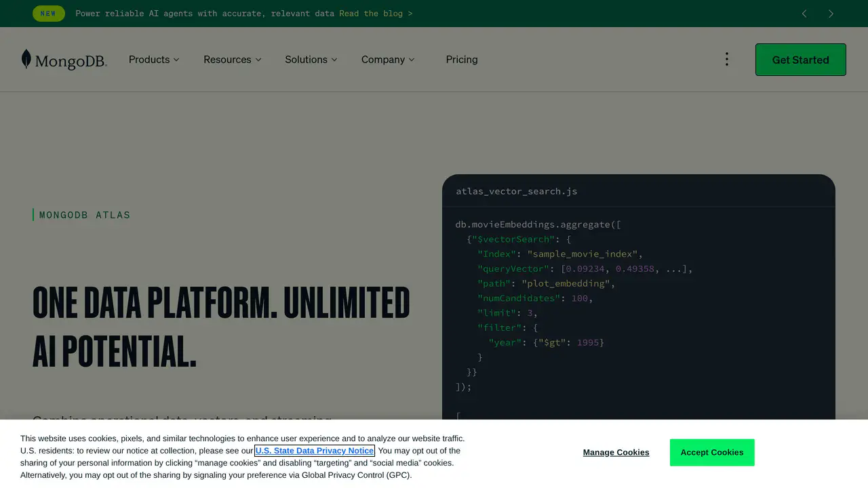Open the Pricing page
Image resolution: width=868 pixels, height=488 pixels.
[462, 60]
